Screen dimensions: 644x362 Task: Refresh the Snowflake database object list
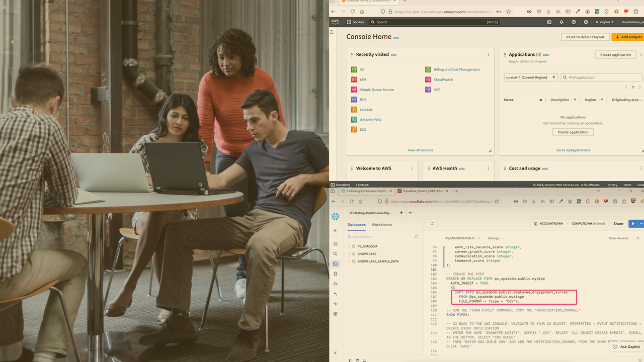pyautogui.click(x=416, y=236)
